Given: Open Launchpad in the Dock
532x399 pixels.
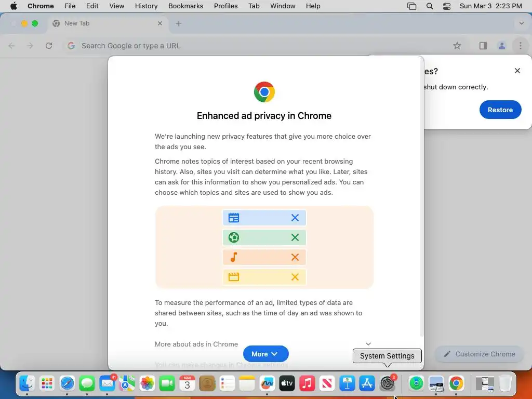Looking at the screenshot, I should coord(47,383).
